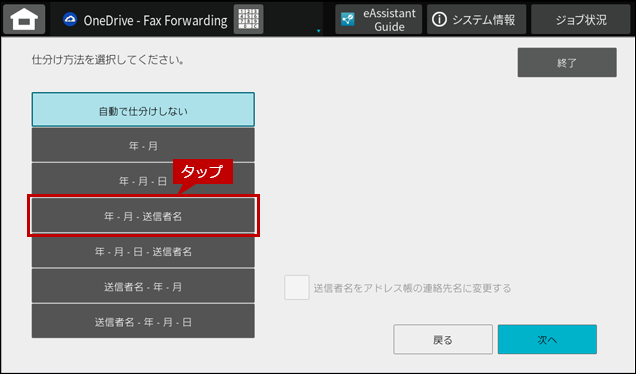Viewport: 636px width, 374px height.
Task: Tap the 終了 button
Action: click(567, 62)
